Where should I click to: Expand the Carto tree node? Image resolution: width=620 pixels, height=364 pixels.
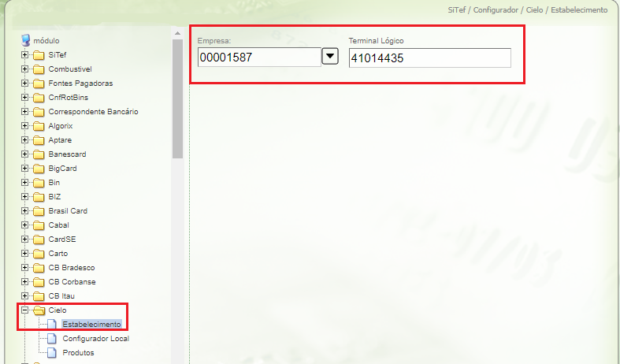point(25,254)
